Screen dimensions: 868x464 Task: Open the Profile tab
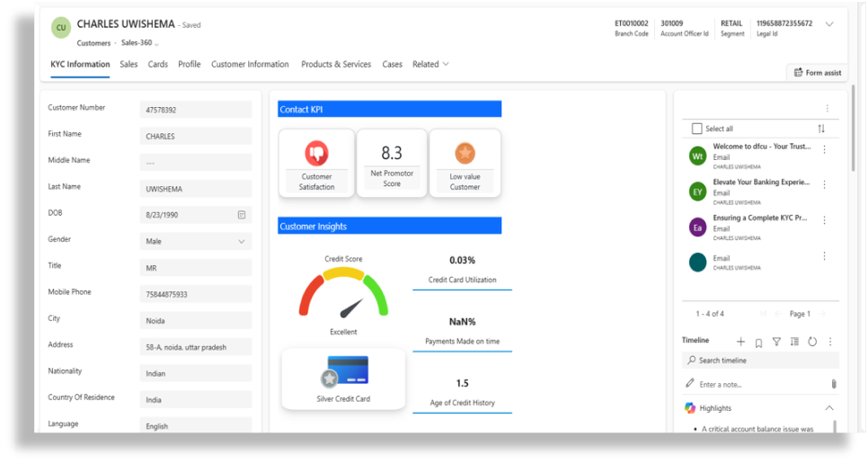[190, 64]
